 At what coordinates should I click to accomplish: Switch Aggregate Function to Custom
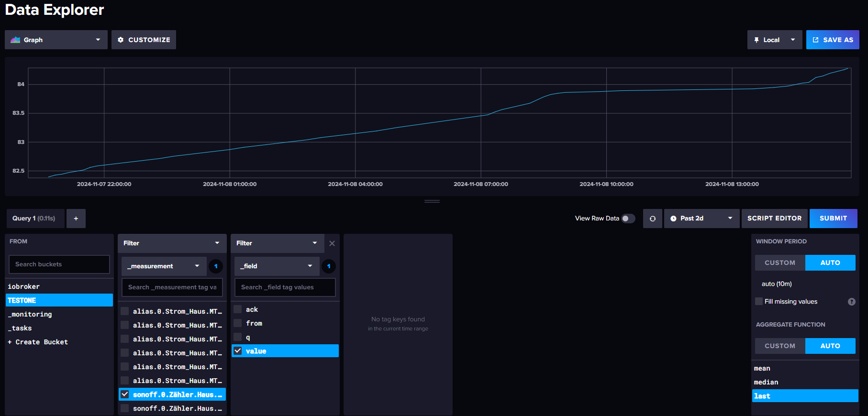pyautogui.click(x=780, y=346)
